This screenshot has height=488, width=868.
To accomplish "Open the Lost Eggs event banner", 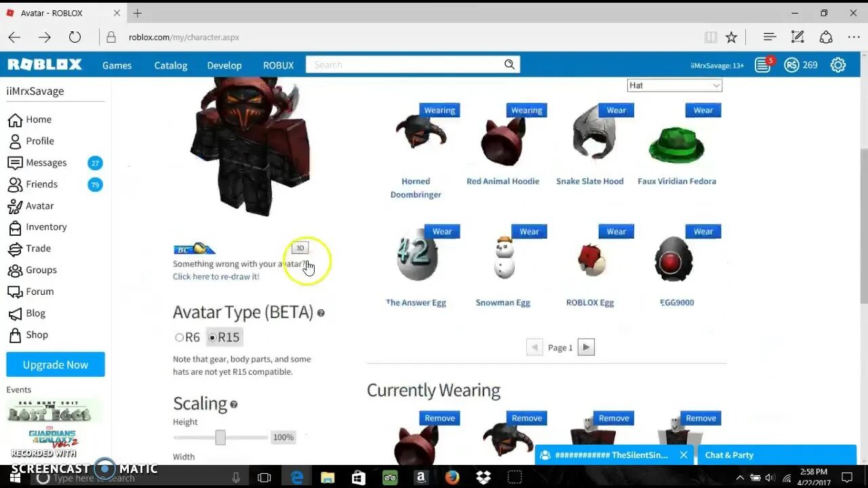I will (56, 411).
